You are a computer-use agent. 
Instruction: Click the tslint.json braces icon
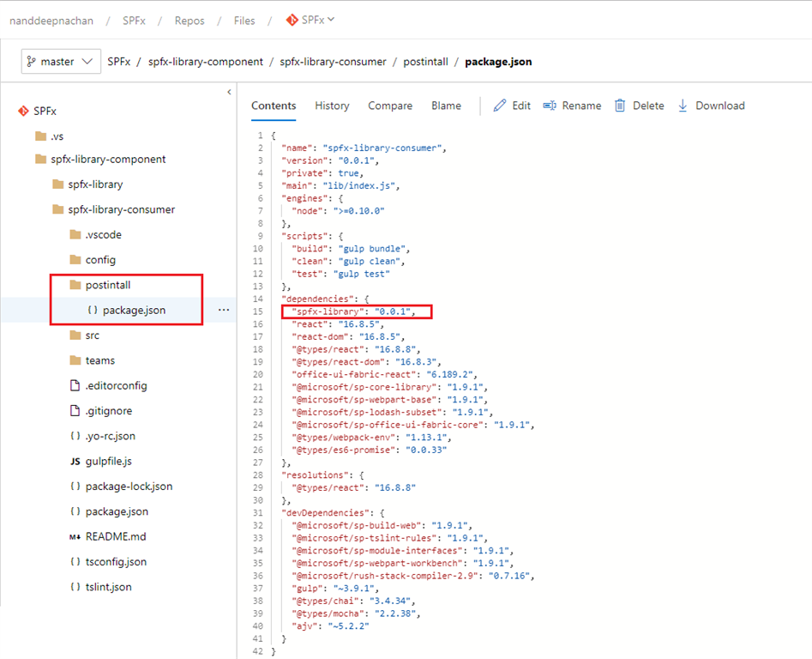75,587
